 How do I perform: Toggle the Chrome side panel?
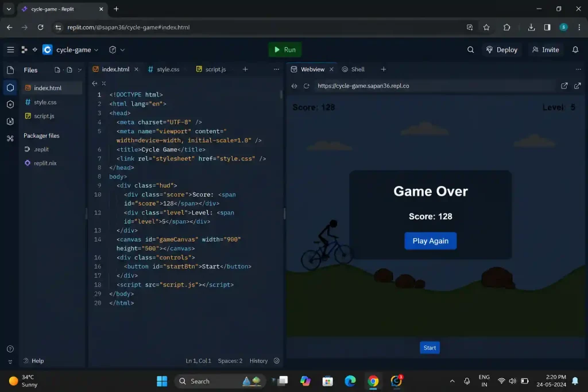coord(547,28)
